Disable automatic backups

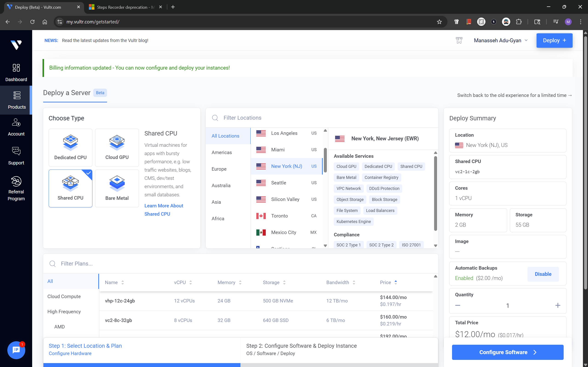pyautogui.click(x=543, y=274)
